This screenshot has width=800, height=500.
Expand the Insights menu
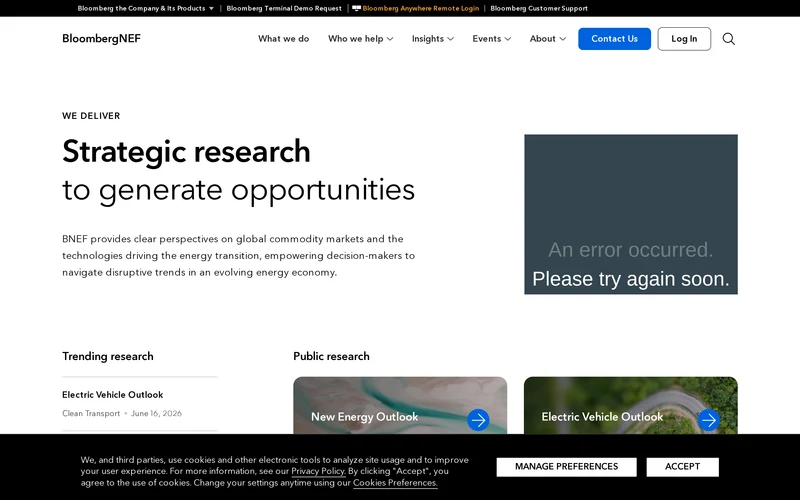click(433, 39)
